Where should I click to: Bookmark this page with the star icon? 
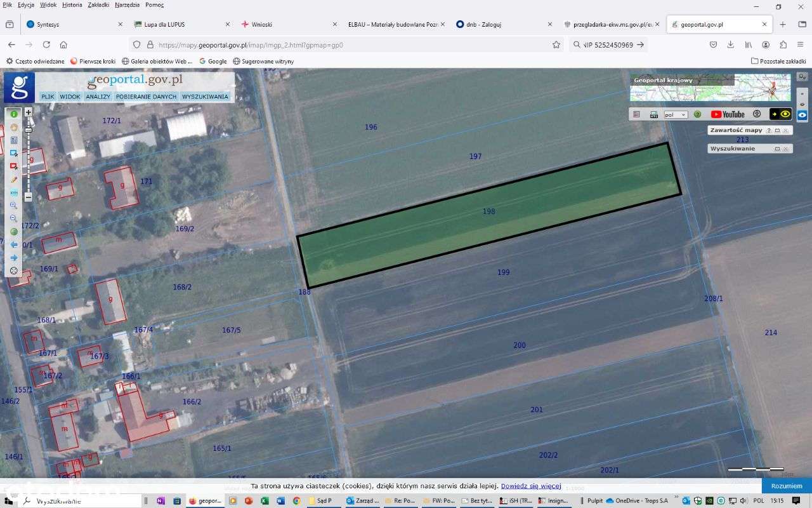coord(556,45)
